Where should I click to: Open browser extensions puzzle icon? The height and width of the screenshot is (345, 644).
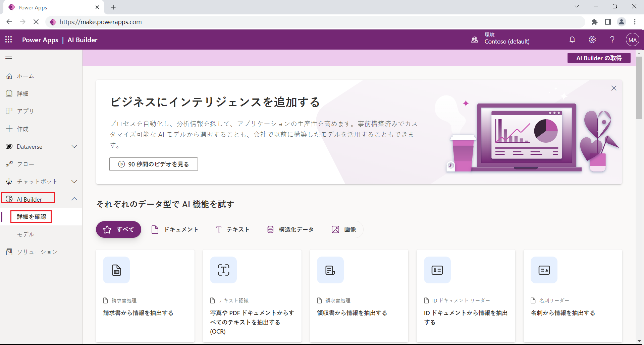pos(594,22)
